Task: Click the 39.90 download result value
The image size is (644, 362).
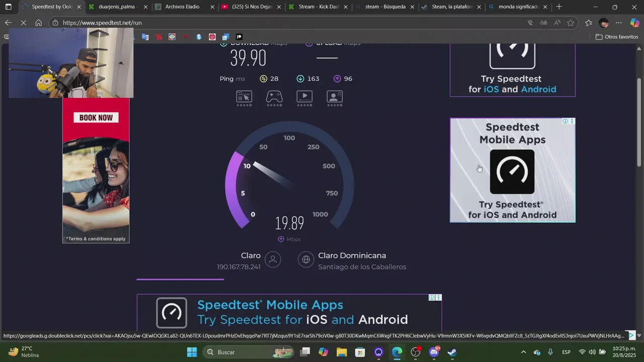Action: [x=248, y=58]
